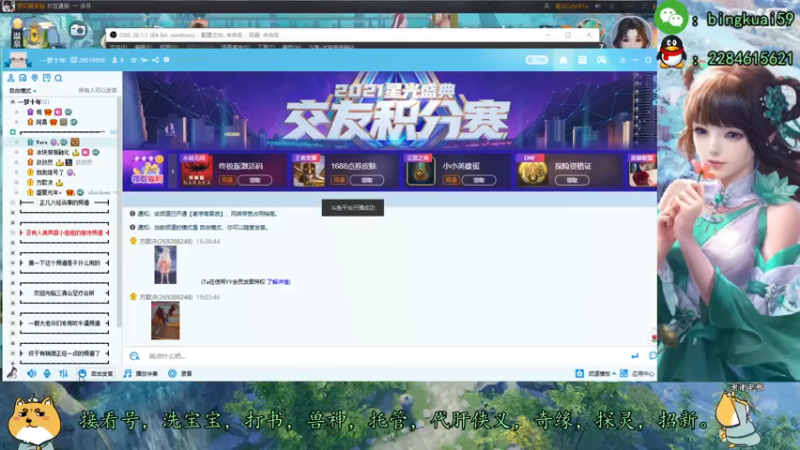Click the record button in bottom bar

(180, 373)
